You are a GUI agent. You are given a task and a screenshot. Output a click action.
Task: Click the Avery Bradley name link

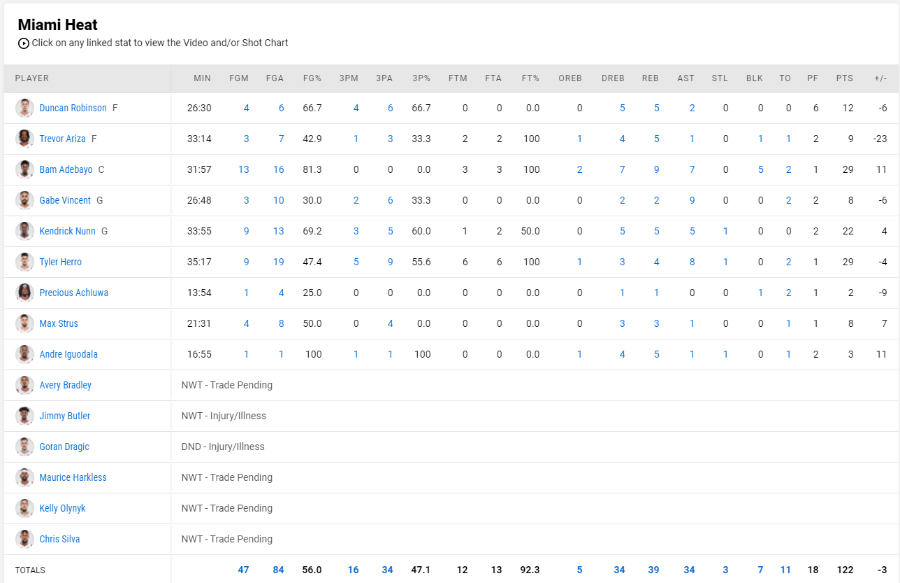65,385
